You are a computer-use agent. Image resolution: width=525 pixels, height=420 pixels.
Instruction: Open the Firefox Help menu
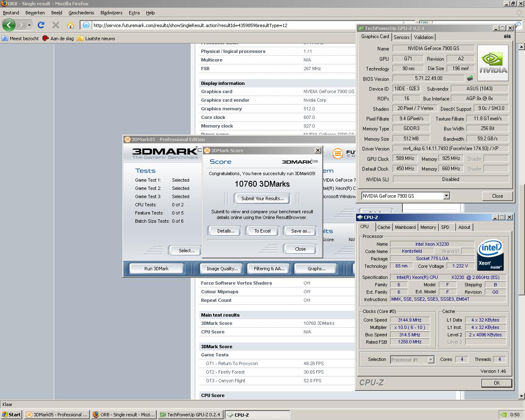click(151, 13)
